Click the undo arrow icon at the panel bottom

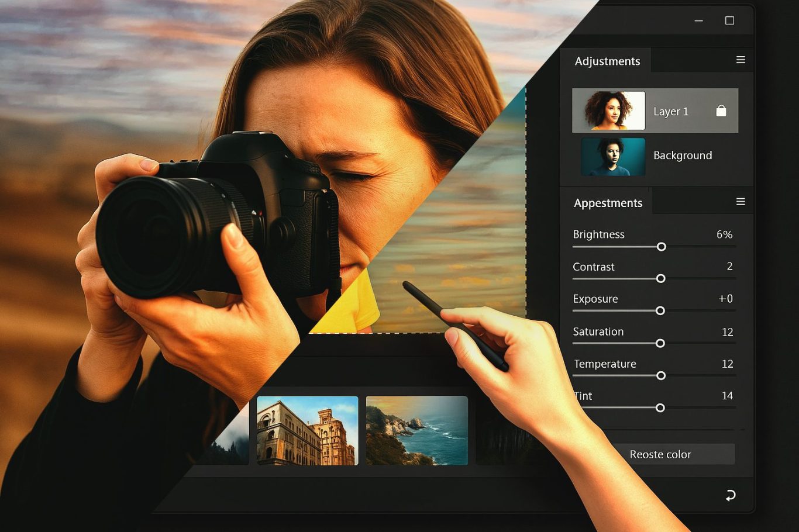click(730, 496)
